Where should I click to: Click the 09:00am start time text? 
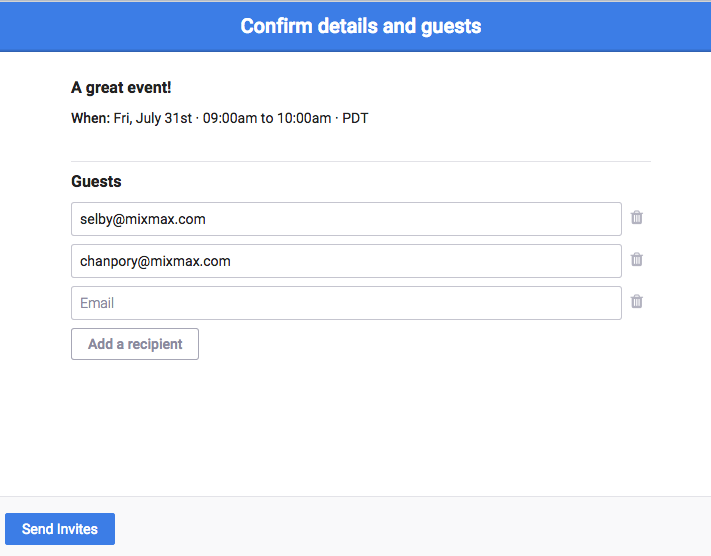(x=230, y=118)
